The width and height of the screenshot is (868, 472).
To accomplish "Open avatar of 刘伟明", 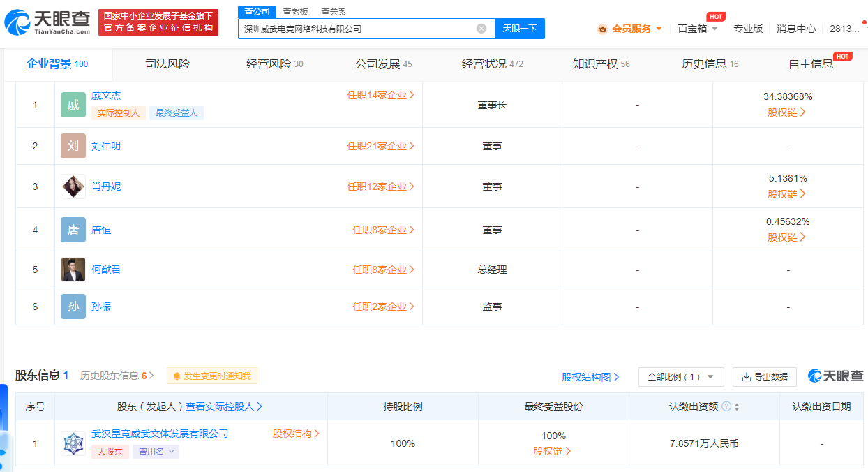I will 73,146.
